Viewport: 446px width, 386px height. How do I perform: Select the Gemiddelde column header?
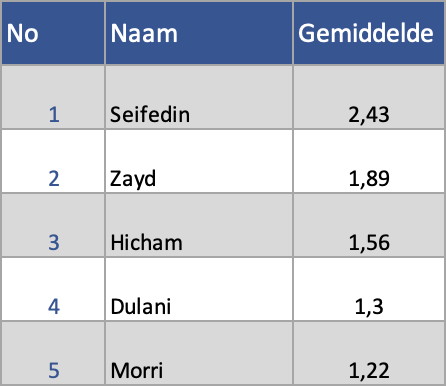369,33
